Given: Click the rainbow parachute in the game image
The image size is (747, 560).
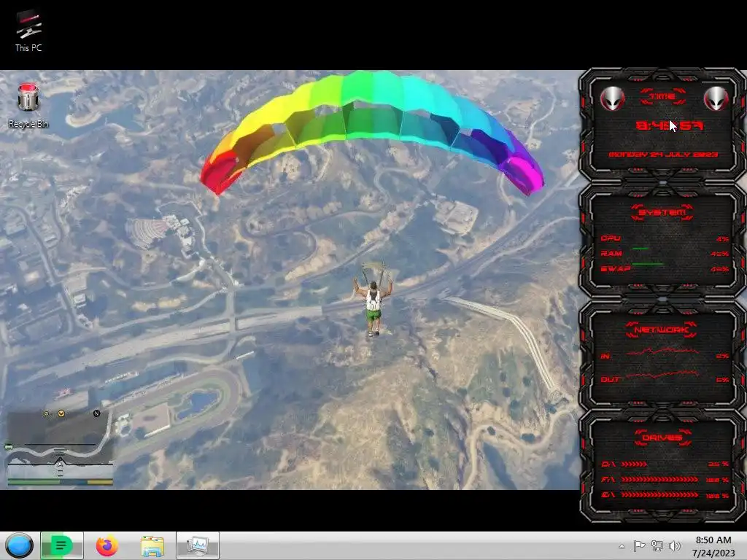Looking at the screenshot, I should [371, 131].
